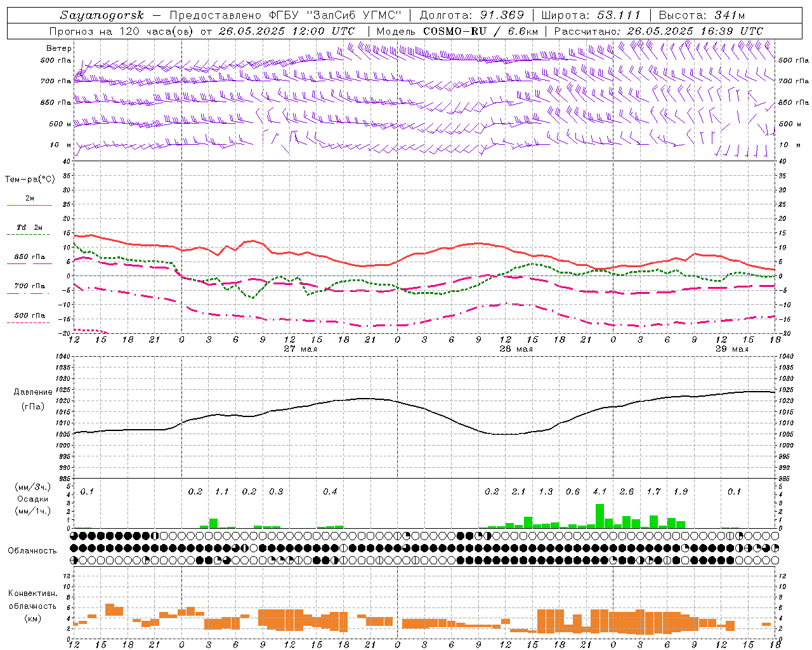The height and width of the screenshot is (650, 812).
Task: Click the '2м' temperature legend entry
Action: point(30,199)
